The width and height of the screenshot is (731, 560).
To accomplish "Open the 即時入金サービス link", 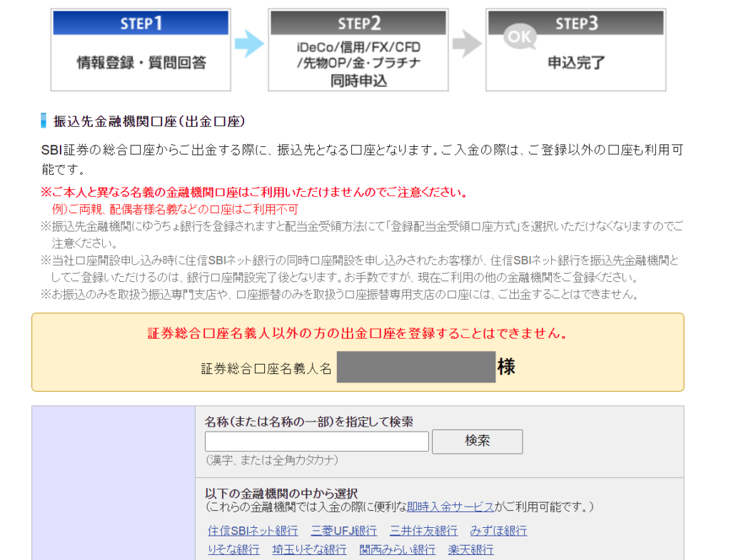I will [x=450, y=507].
